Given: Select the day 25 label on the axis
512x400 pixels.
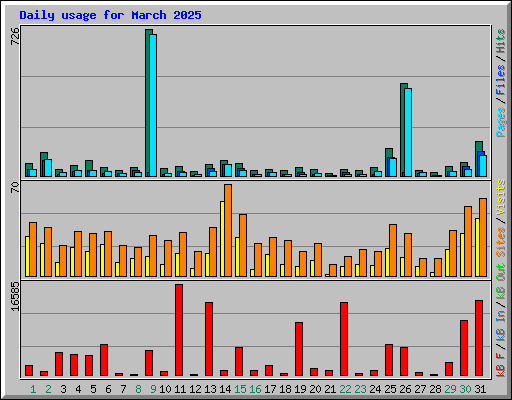Looking at the screenshot, I should [390, 389].
